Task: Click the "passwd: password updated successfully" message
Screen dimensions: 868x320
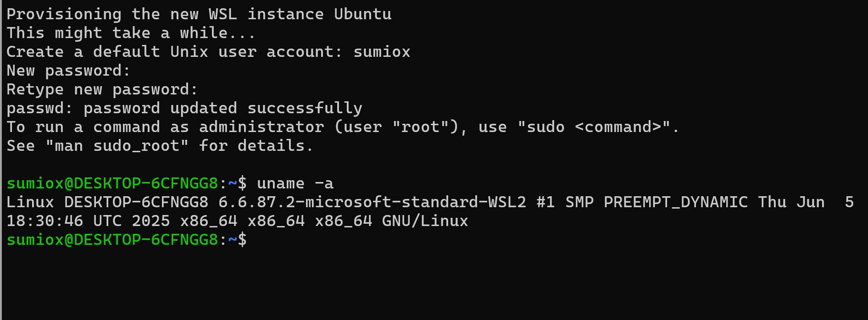Action: (184, 108)
